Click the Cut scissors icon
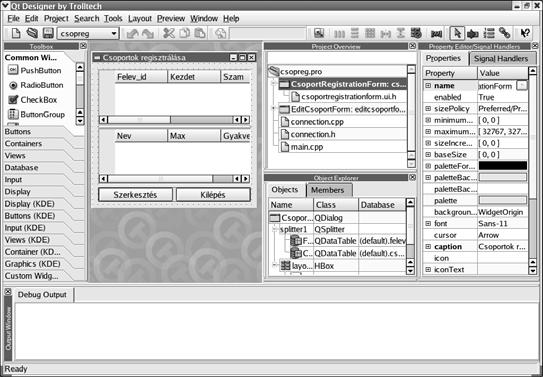Viewport: 543px width, 377px height. (169, 34)
